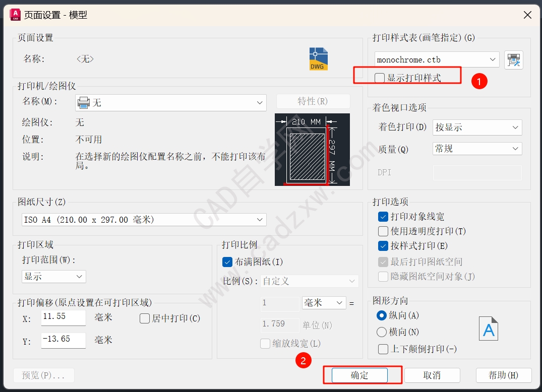Click the 取消 button
The image size is (542, 392).
coord(432,375)
